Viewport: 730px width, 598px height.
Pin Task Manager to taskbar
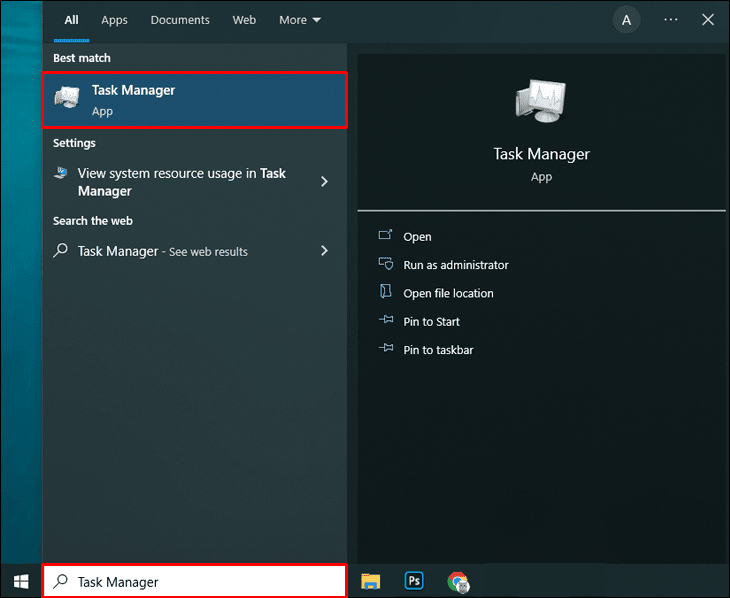(x=438, y=350)
